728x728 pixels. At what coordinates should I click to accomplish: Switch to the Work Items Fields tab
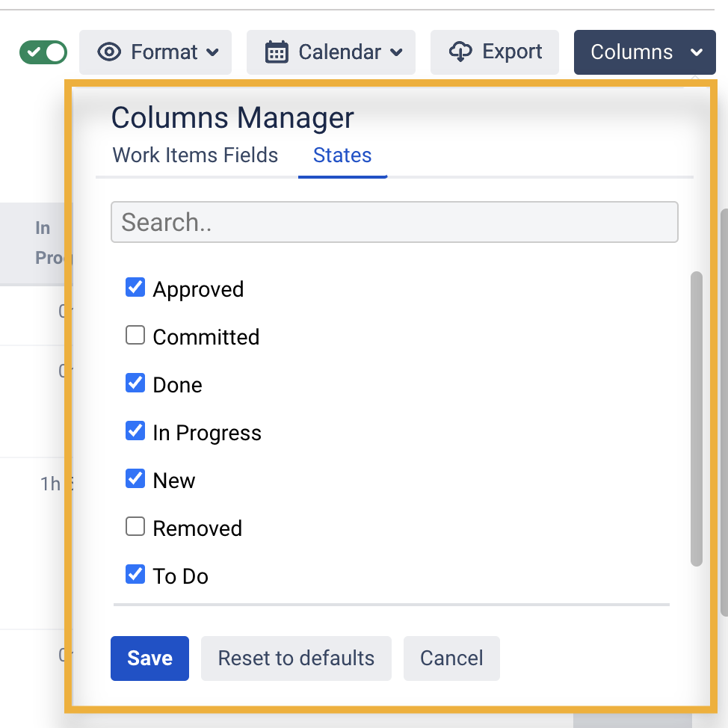click(195, 155)
